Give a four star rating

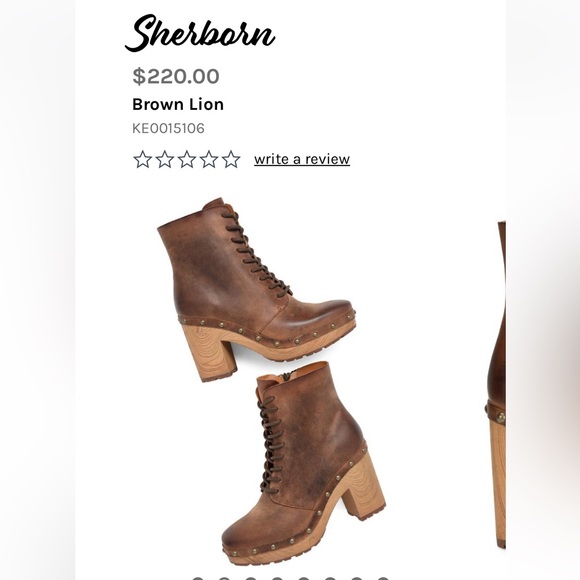point(209,159)
